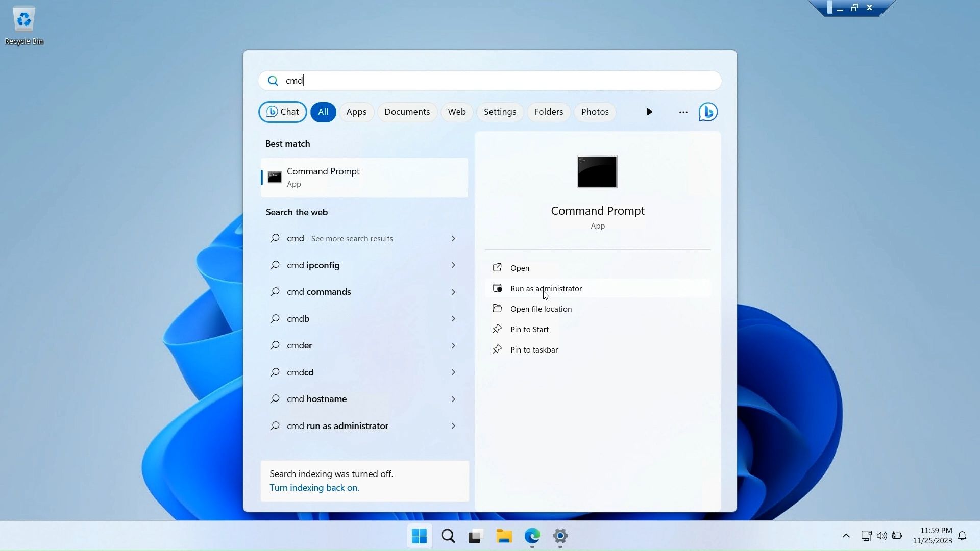The height and width of the screenshot is (551, 980).
Task: Open the Bing Chat search filter
Action: (x=282, y=112)
